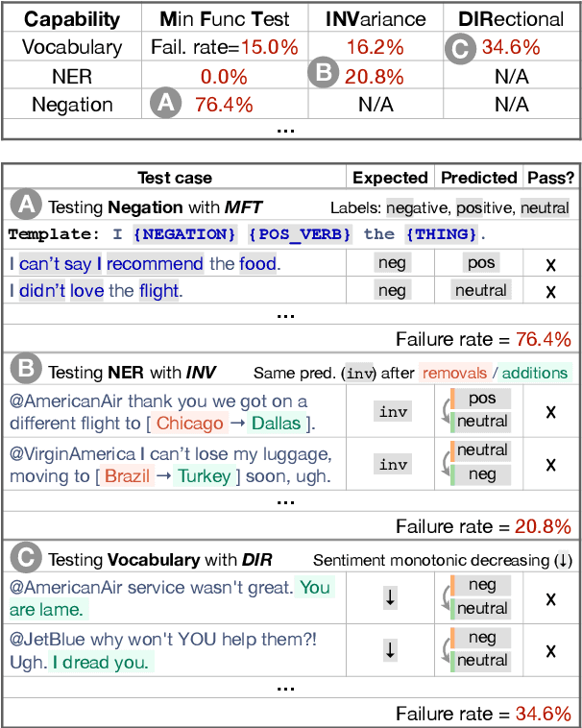Viewport: 582px width, 728px height.
Task: Click the X mark for "I didn't love the flight"
Action: pos(551,290)
